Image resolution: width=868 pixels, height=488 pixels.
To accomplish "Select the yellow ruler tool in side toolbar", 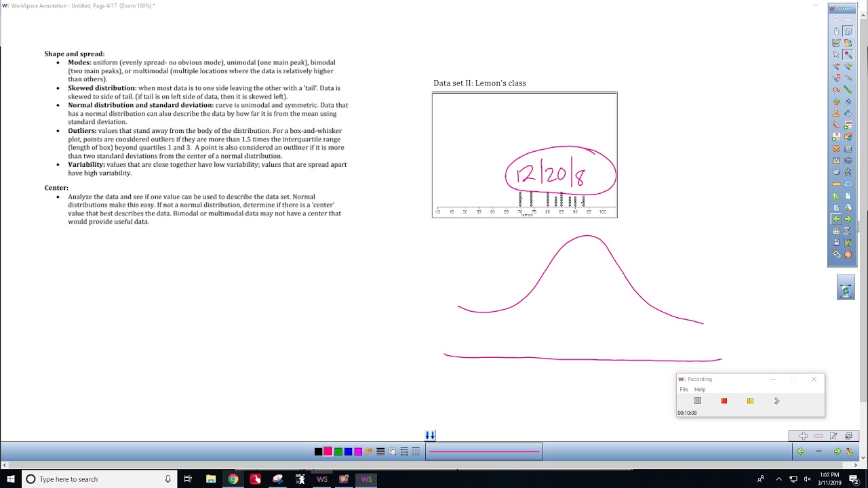I will click(x=836, y=184).
